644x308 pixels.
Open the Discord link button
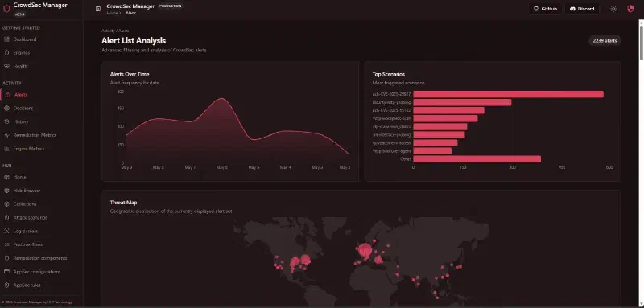click(x=582, y=9)
